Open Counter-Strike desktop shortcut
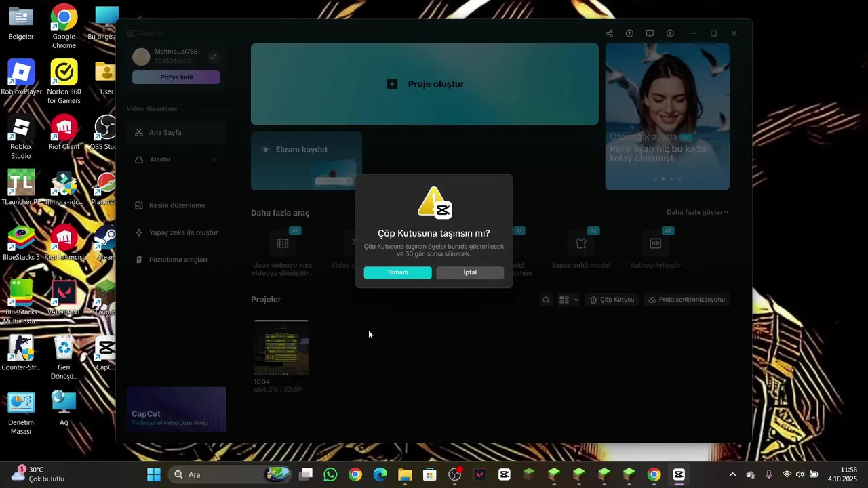868x488 pixels. pyautogui.click(x=21, y=353)
